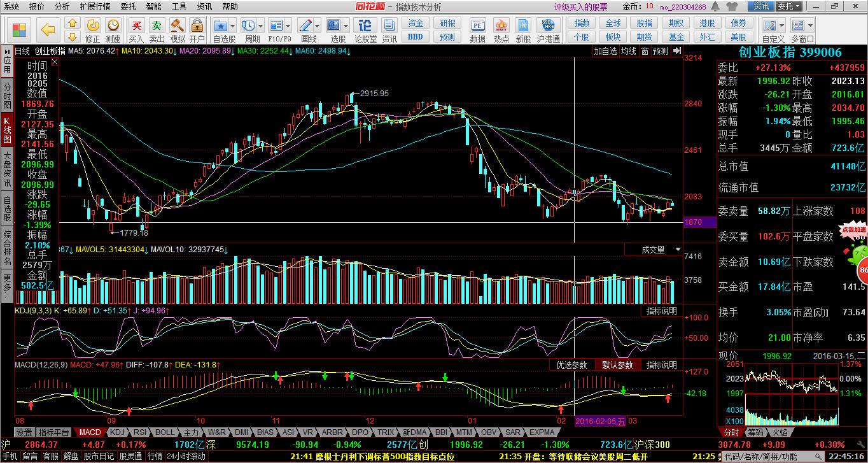This screenshot has width=868, height=463.
Task: Open the 智能 menu
Action: pyautogui.click(x=153, y=6)
